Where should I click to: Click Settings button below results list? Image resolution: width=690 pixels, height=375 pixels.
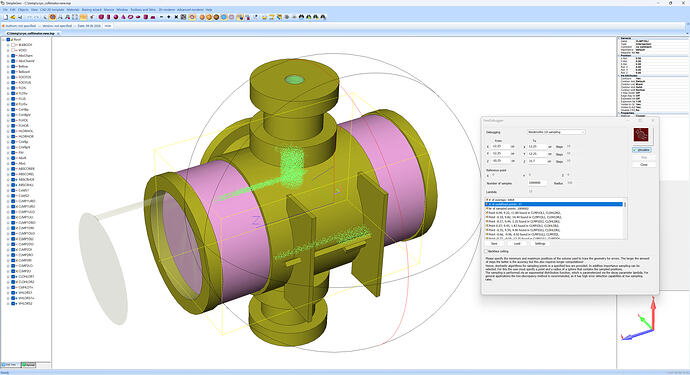click(540, 243)
